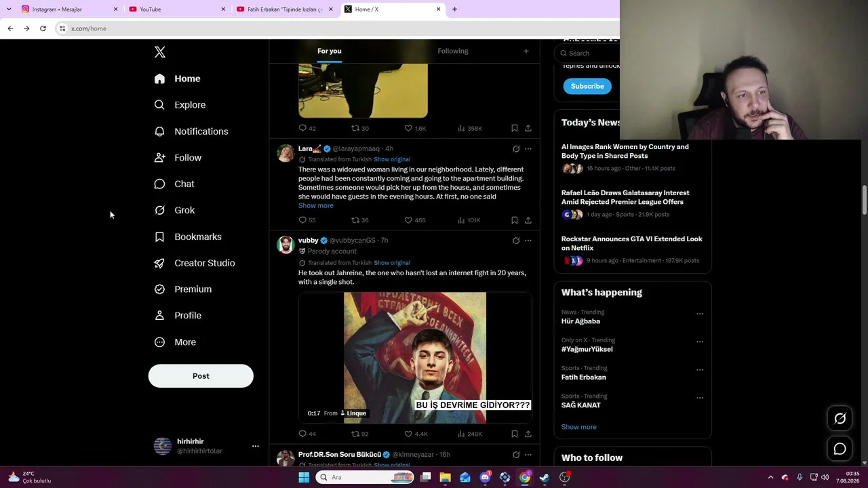Repost the post with 30 reposts
Image resolution: width=868 pixels, height=488 pixels.
click(355, 128)
